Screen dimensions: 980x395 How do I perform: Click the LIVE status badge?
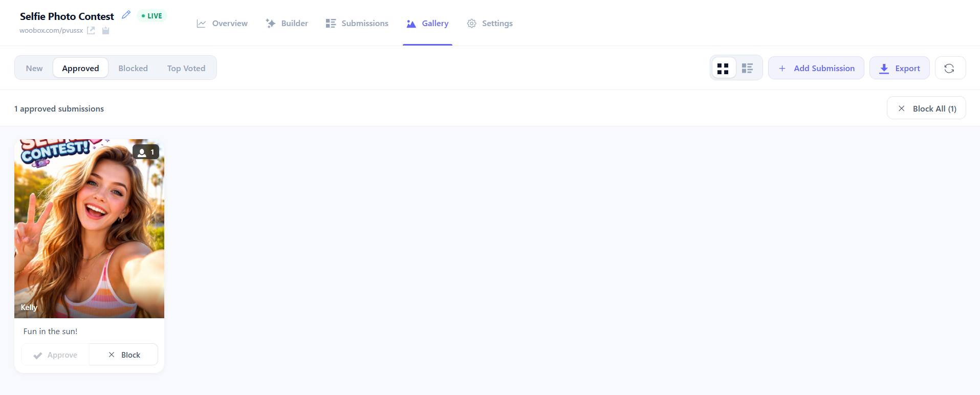[x=152, y=16]
